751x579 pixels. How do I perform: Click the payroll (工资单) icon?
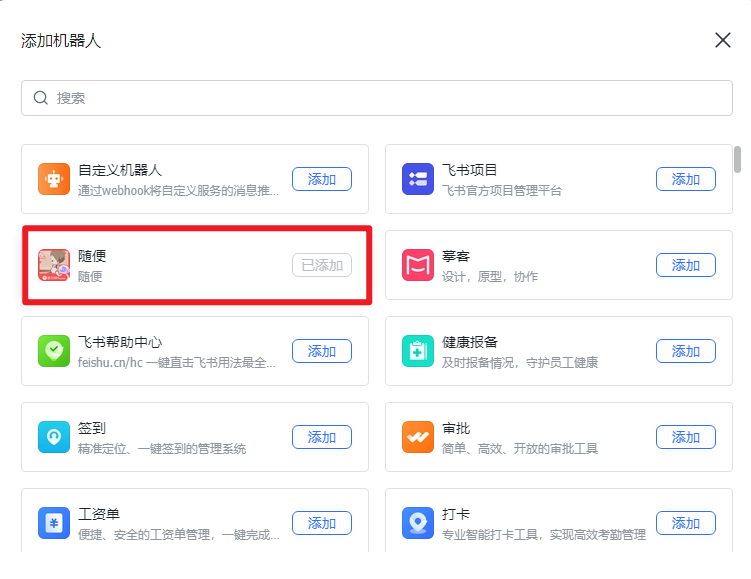pyautogui.click(x=54, y=523)
